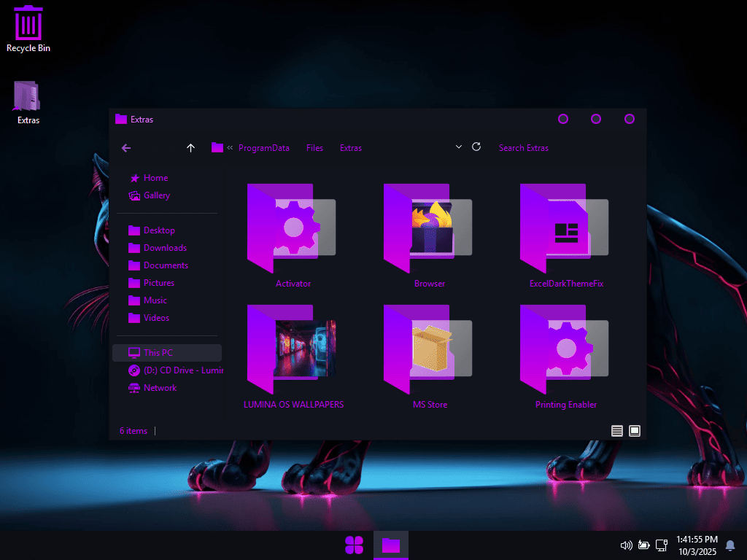Close the Extras window
Viewport: 747px width, 560px height.
630,119
